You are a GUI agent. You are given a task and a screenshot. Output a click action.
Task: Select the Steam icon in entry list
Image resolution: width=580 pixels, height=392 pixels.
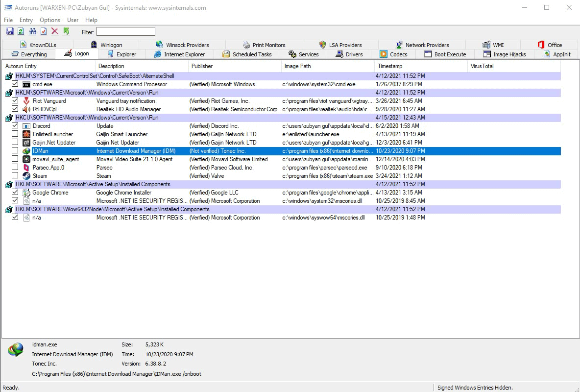(x=26, y=176)
